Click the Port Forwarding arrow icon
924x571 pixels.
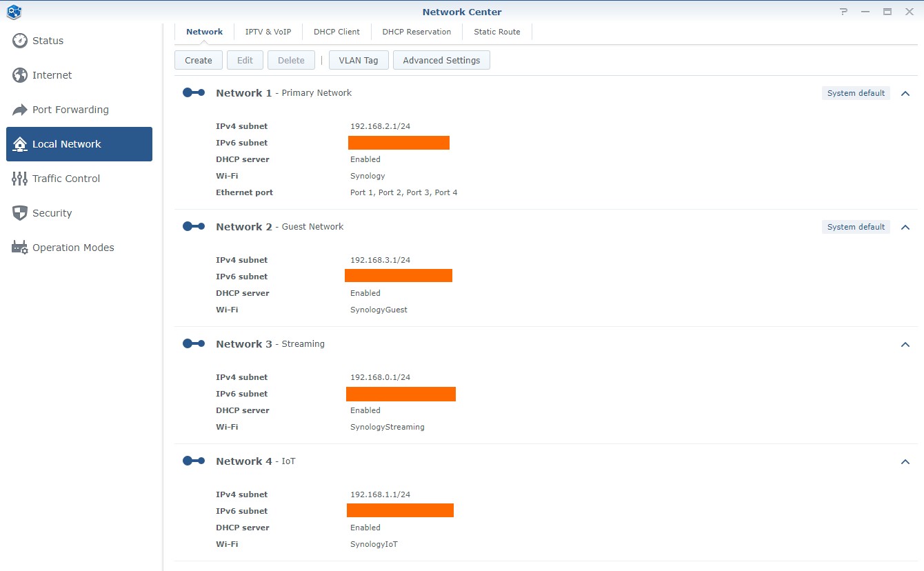20,110
